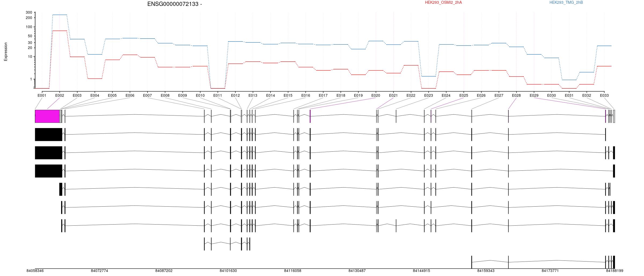The height and width of the screenshot is (276, 644).
Task: Click genomic coordinate 84173771
Action: point(550,271)
